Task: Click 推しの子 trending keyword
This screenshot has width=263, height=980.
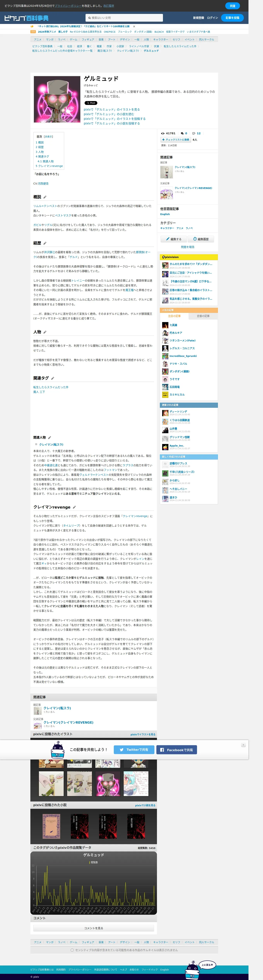Action: [x=63, y=32]
